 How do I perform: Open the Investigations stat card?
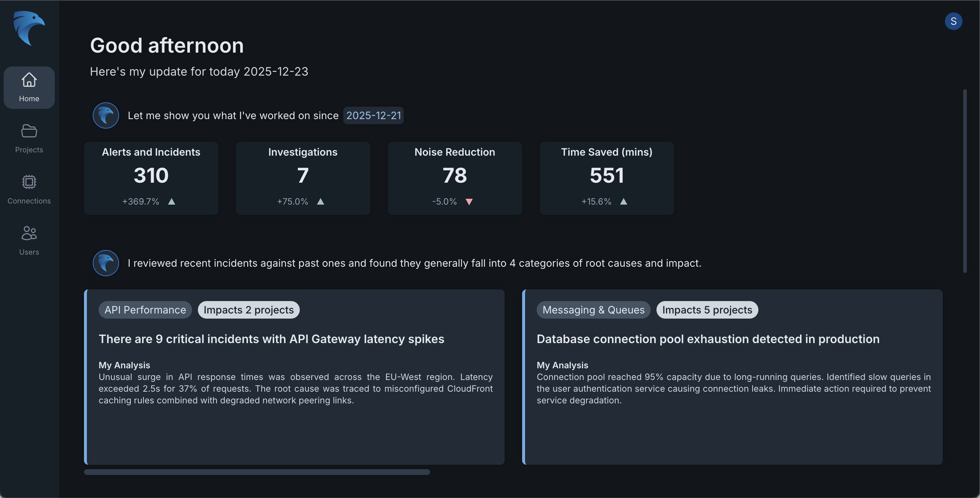pyautogui.click(x=303, y=178)
